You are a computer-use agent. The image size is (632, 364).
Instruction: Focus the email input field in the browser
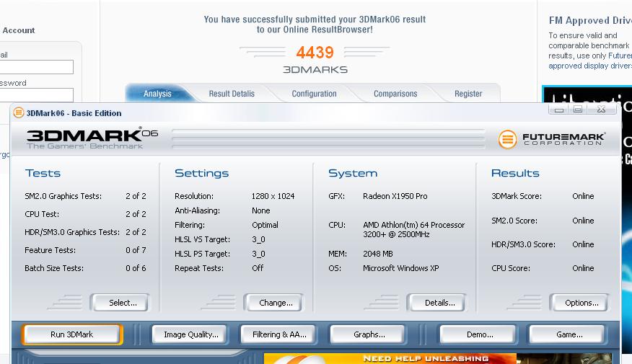click(36, 67)
